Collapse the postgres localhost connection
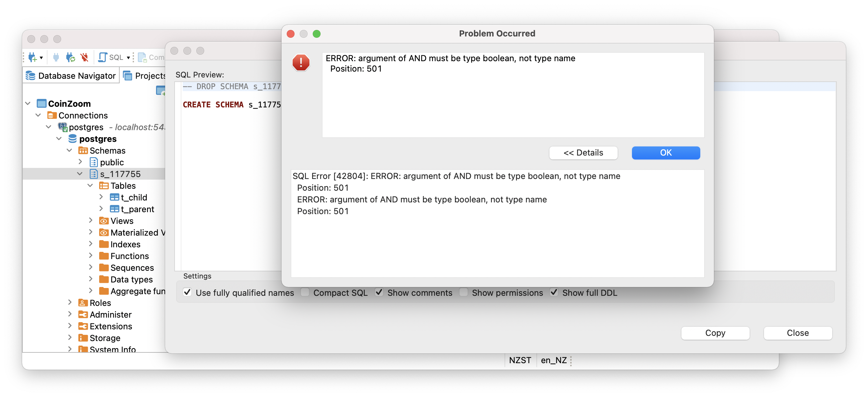This screenshot has height=397, width=868. [49, 127]
